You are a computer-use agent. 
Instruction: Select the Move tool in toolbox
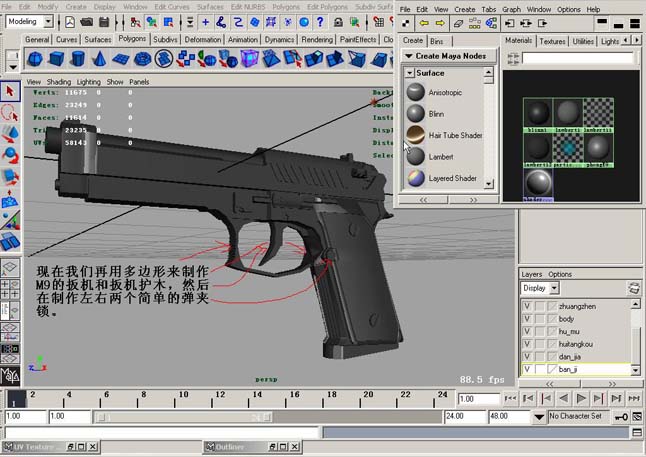[10, 135]
